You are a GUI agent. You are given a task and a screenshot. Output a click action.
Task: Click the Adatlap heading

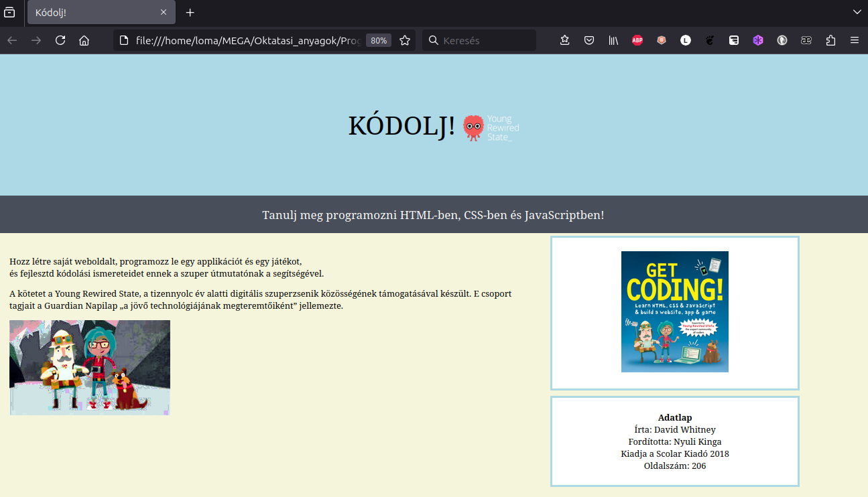[675, 417]
